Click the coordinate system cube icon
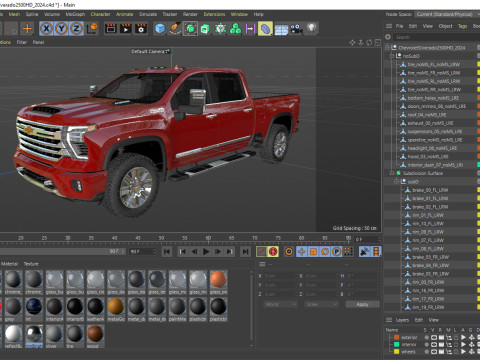Screen dimensions: 480x360 click(92, 28)
